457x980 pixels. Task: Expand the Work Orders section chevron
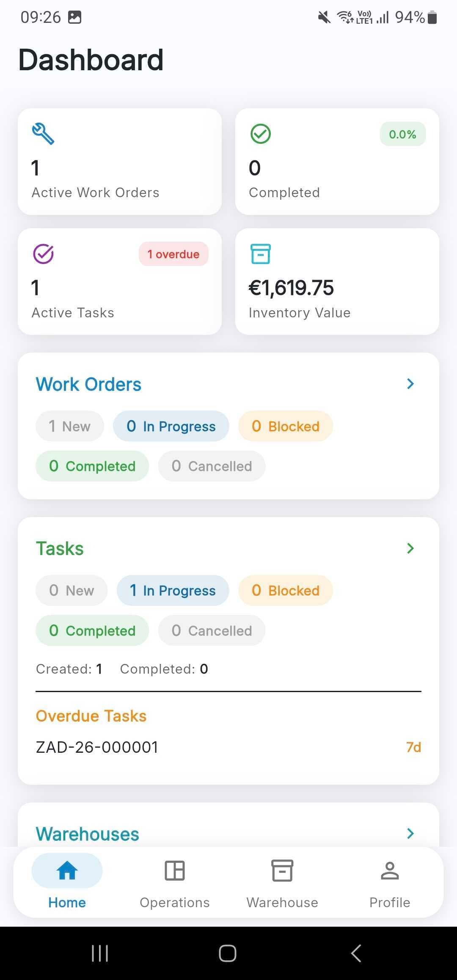pos(410,384)
